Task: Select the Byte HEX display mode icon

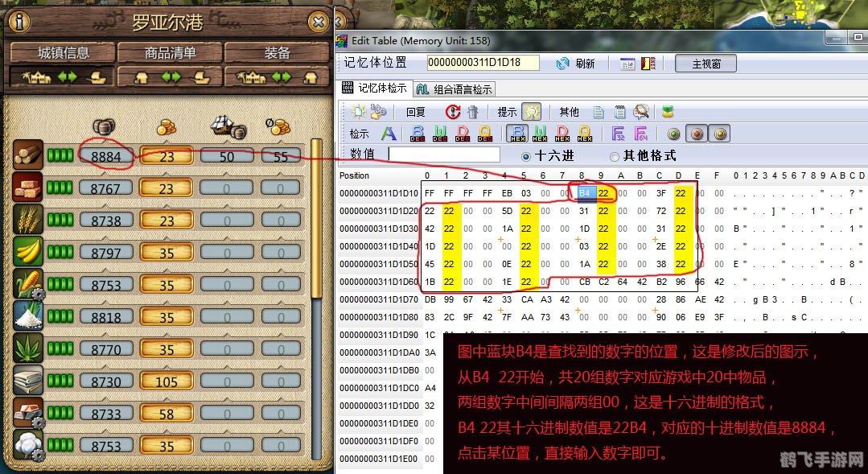Action: click(516, 134)
